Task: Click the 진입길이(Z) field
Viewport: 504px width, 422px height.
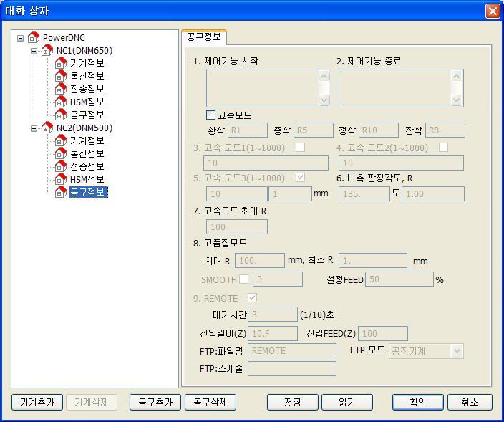Action: [273, 333]
